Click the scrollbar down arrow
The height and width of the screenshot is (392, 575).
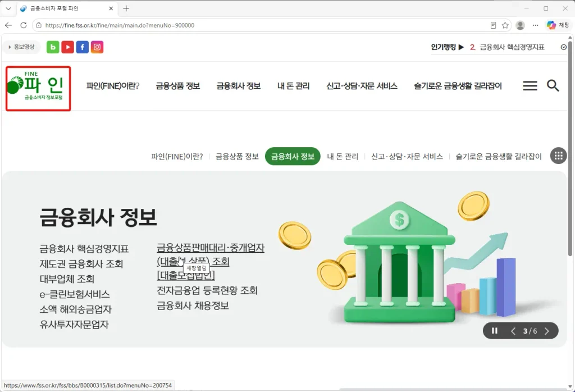click(x=570, y=386)
